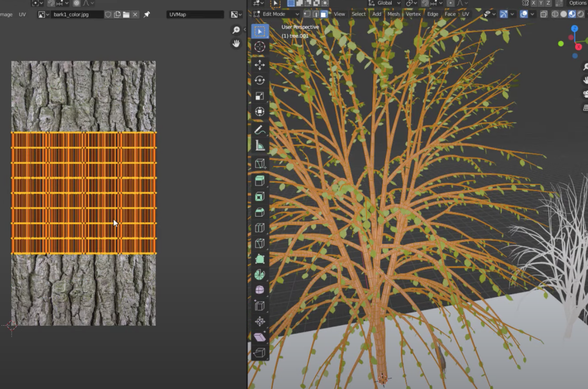Expand the gizmo options dropdown arrow

tap(512, 14)
